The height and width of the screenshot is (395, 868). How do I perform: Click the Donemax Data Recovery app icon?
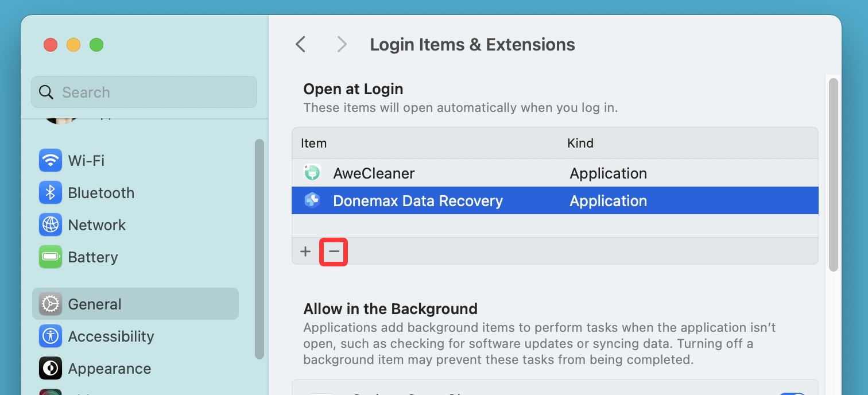pyautogui.click(x=312, y=201)
